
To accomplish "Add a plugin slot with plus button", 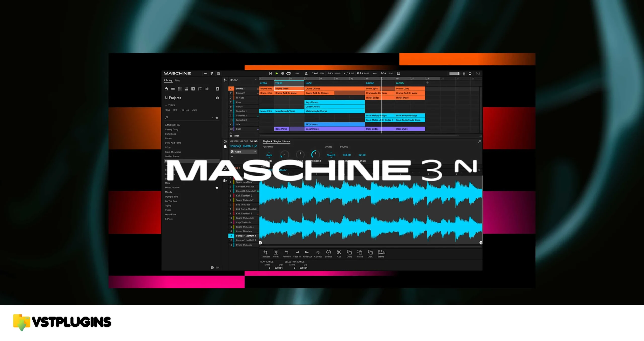I will pos(232,157).
